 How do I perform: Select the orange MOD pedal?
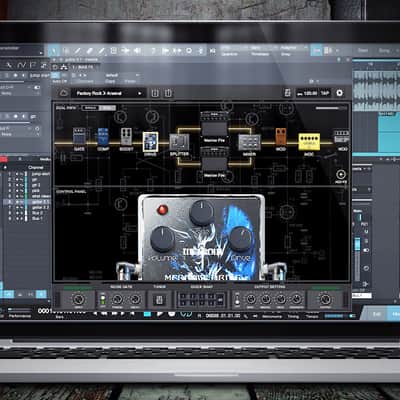coord(281,137)
